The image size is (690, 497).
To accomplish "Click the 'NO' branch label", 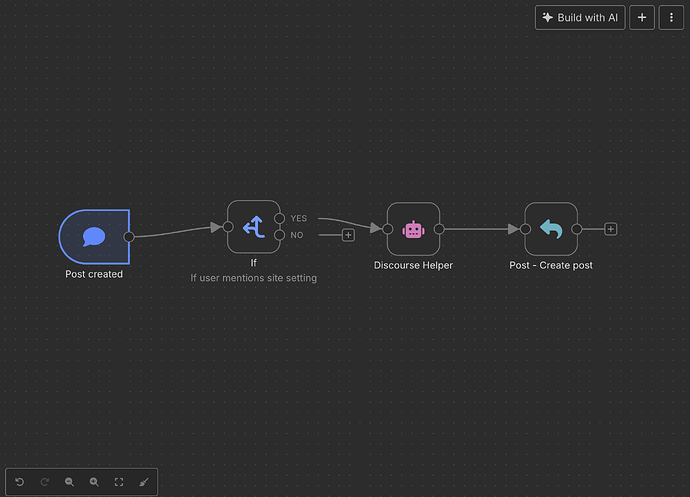I will pos(297,235).
